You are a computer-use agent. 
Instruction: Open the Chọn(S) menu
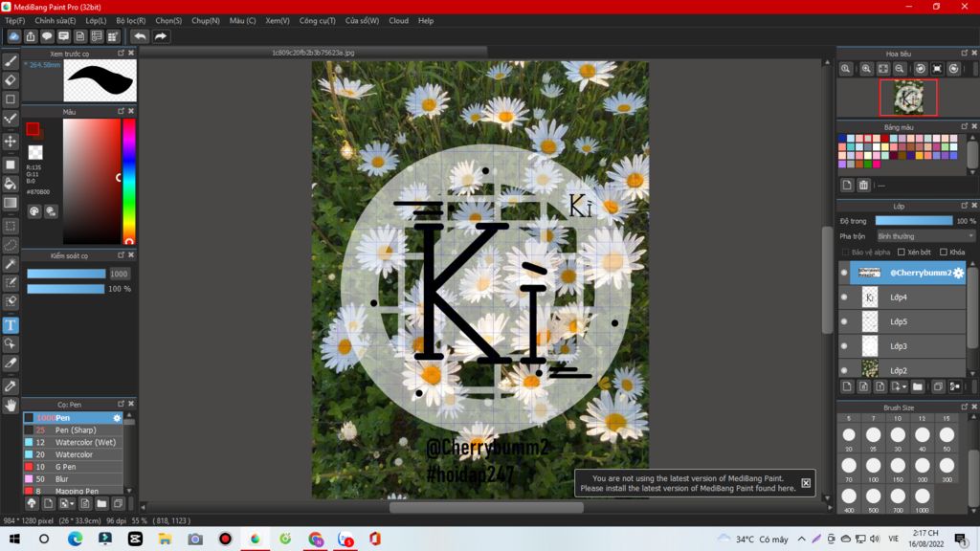pyautogui.click(x=168, y=21)
